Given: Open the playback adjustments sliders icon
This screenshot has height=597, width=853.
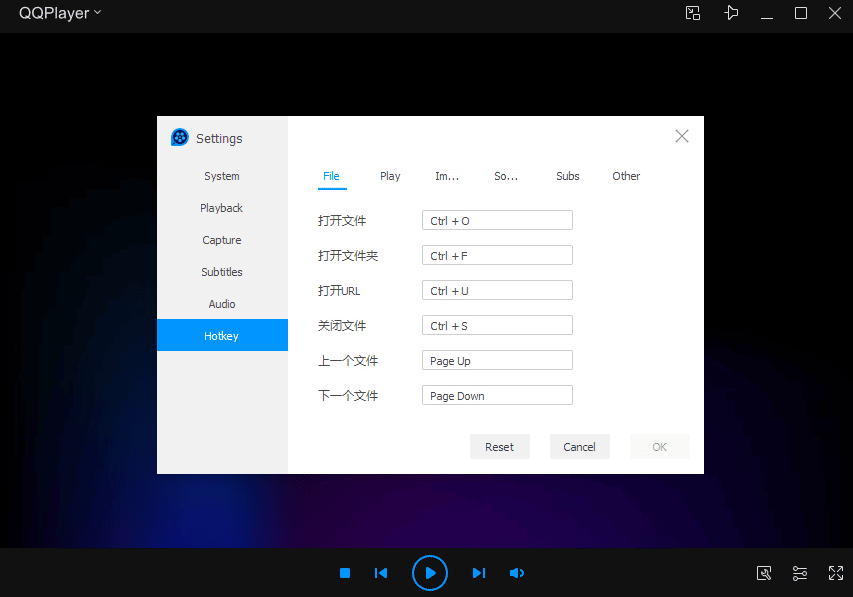Looking at the screenshot, I should (x=800, y=573).
